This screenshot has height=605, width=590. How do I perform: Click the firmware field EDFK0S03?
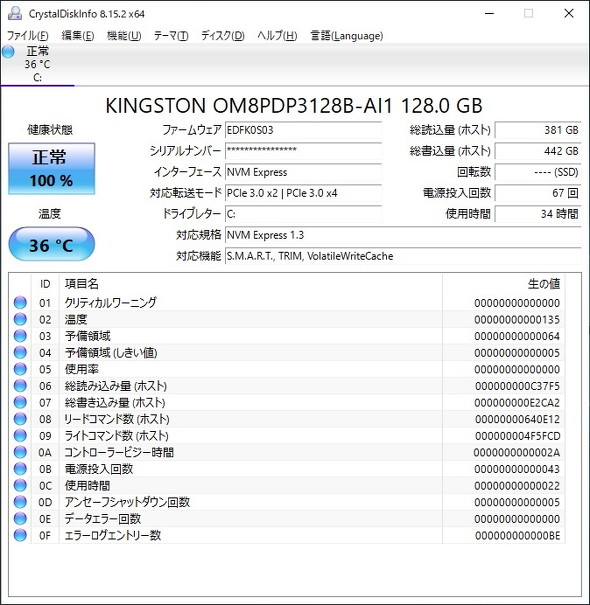[303, 130]
